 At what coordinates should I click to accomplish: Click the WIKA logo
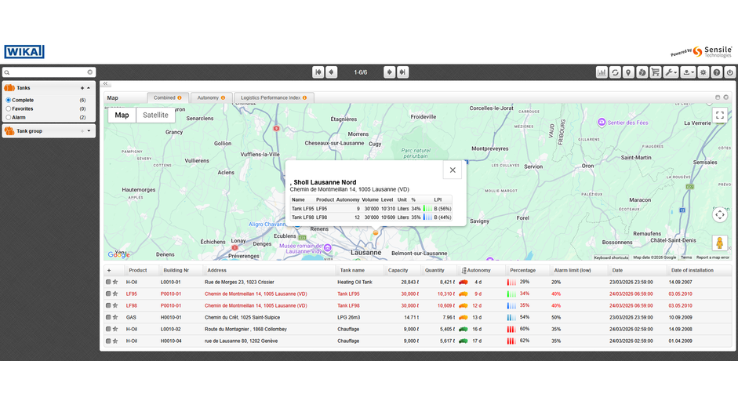coord(24,52)
